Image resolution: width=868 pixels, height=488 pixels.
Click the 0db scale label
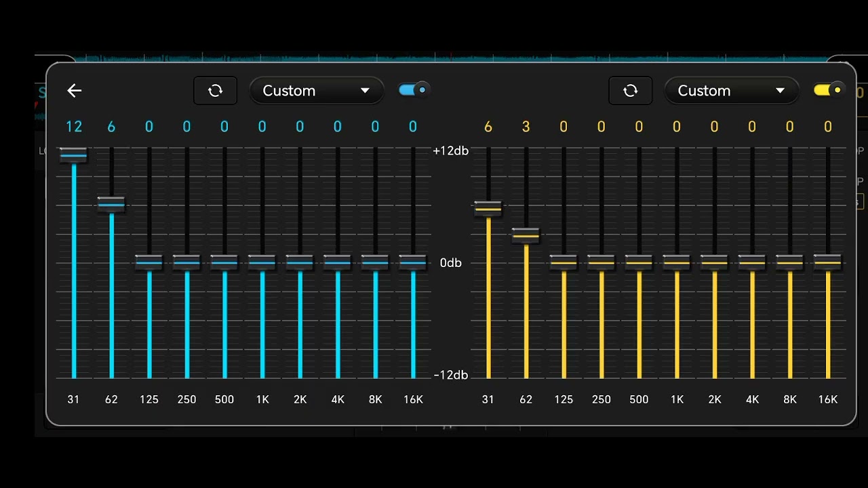tap(451, 262)
